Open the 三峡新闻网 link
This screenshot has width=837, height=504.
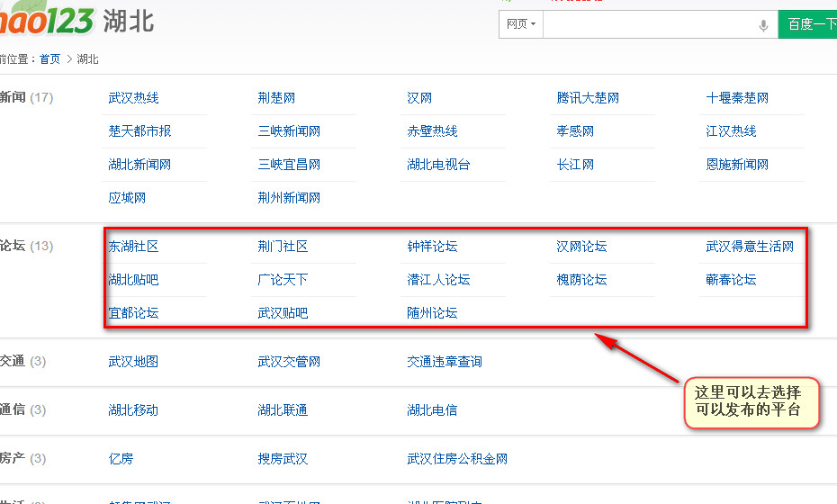pos(289,131)
